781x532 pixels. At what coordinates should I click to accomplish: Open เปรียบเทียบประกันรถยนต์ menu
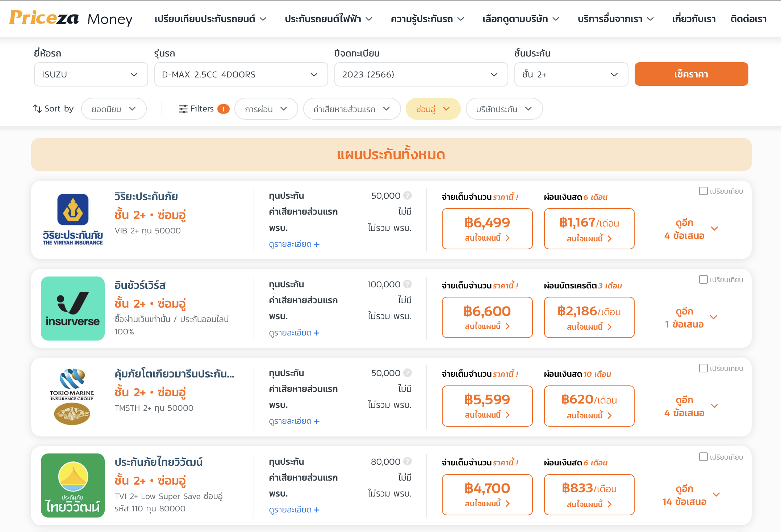[x=210, y=19]
